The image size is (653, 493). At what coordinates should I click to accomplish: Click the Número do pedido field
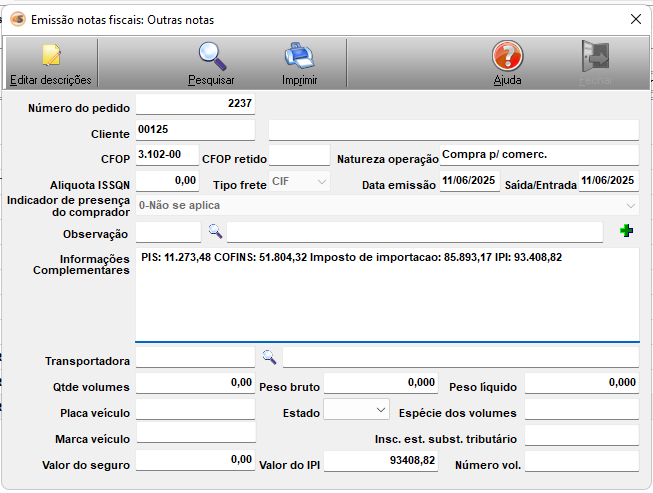195,103
